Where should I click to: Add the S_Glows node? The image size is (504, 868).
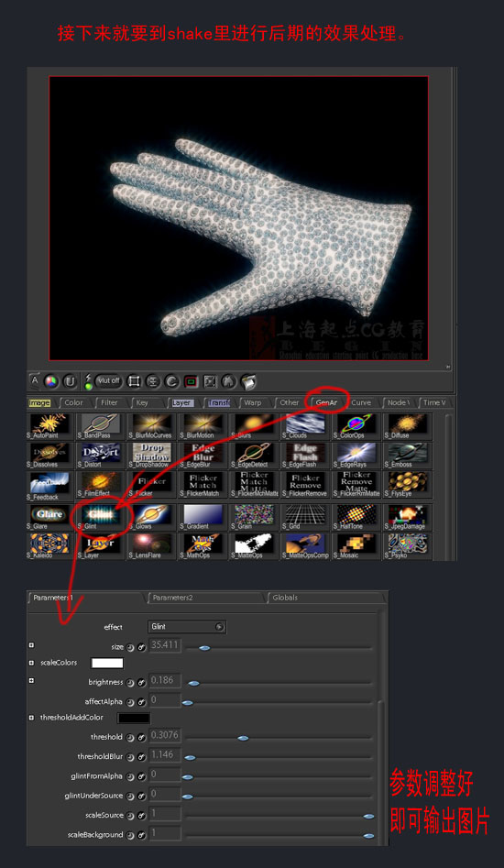click(151, 517)
